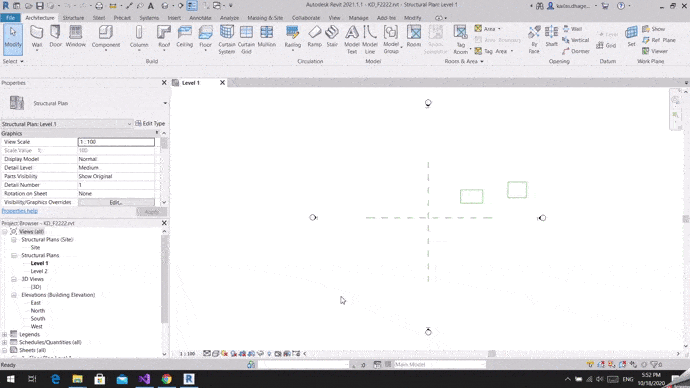Expand the Schedules/Quantities tree node
This screenshot has width=690, height=388.
(x=4, y=342)
